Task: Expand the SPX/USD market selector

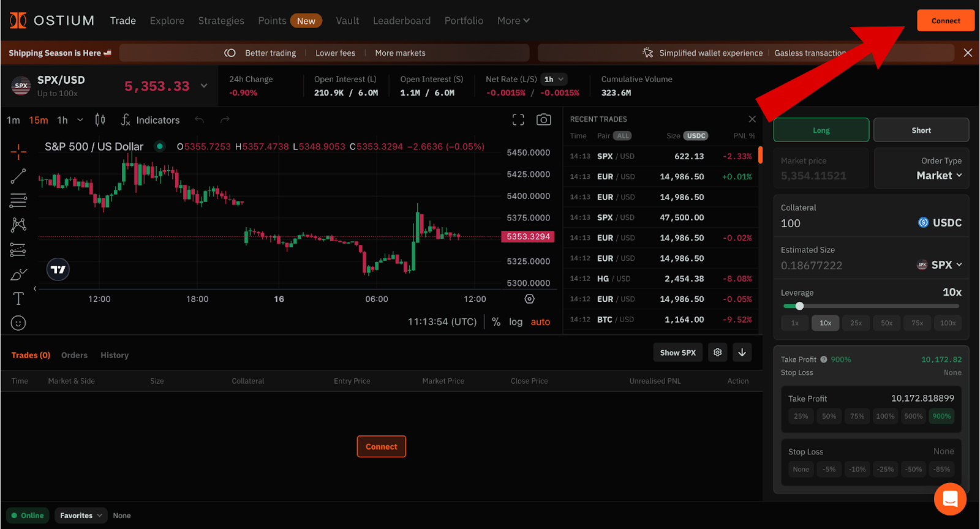Action: point(204,86)
